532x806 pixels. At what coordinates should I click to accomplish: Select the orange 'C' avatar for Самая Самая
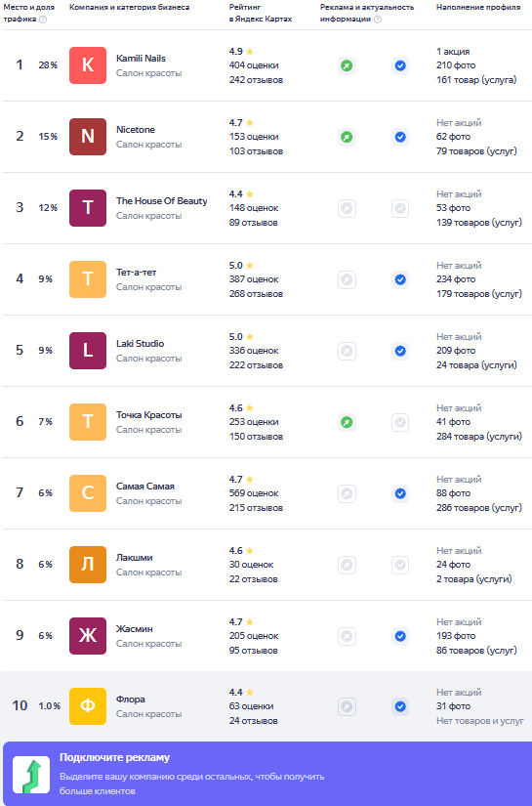[x=88, y=493]
